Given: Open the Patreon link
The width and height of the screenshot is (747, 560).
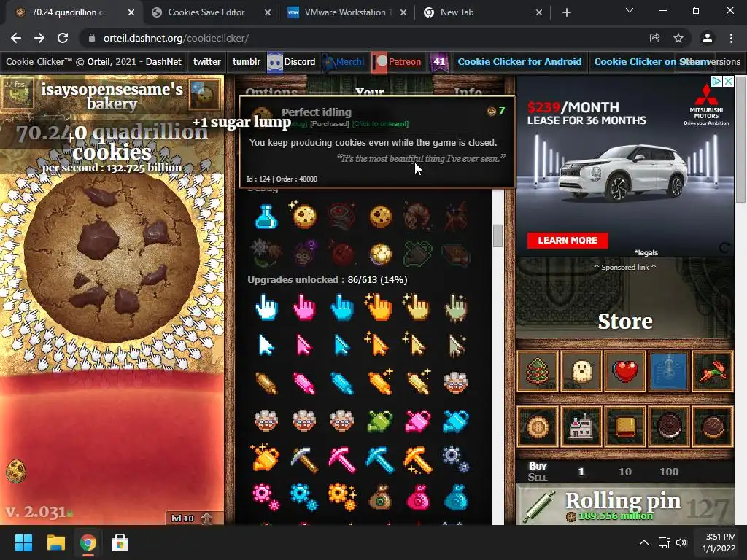Looking at the screenshot, I should tap(404, 61).
